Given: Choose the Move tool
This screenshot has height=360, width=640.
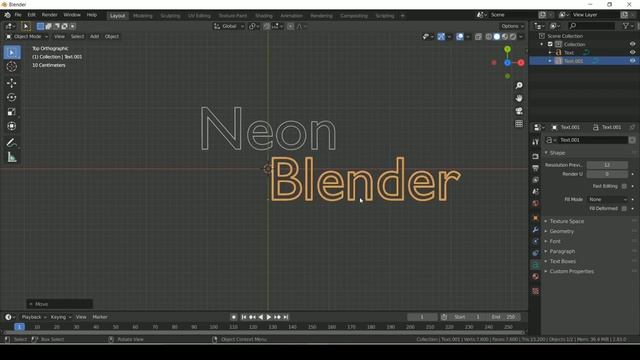Looking at the screenshot, I should [12, 83].
